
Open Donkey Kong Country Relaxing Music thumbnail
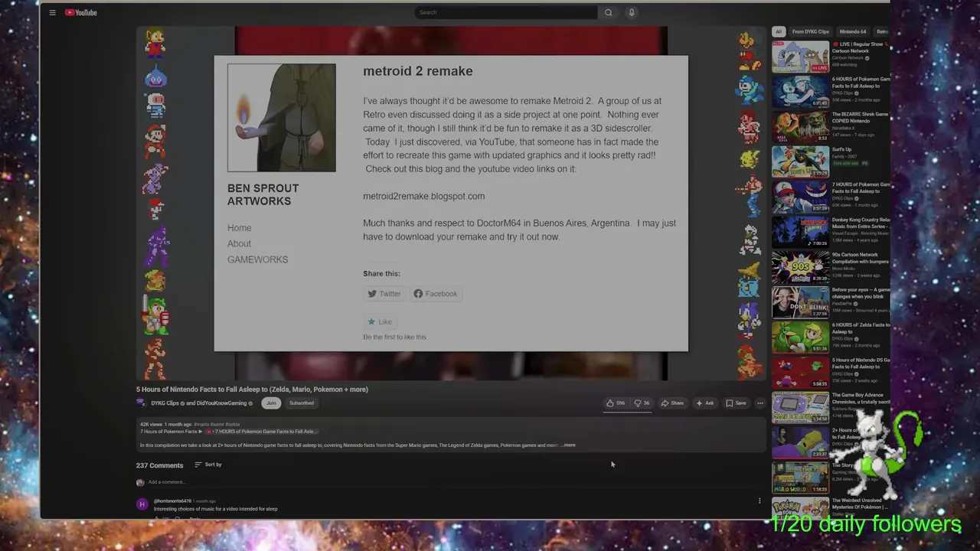(x=800, y=233)
